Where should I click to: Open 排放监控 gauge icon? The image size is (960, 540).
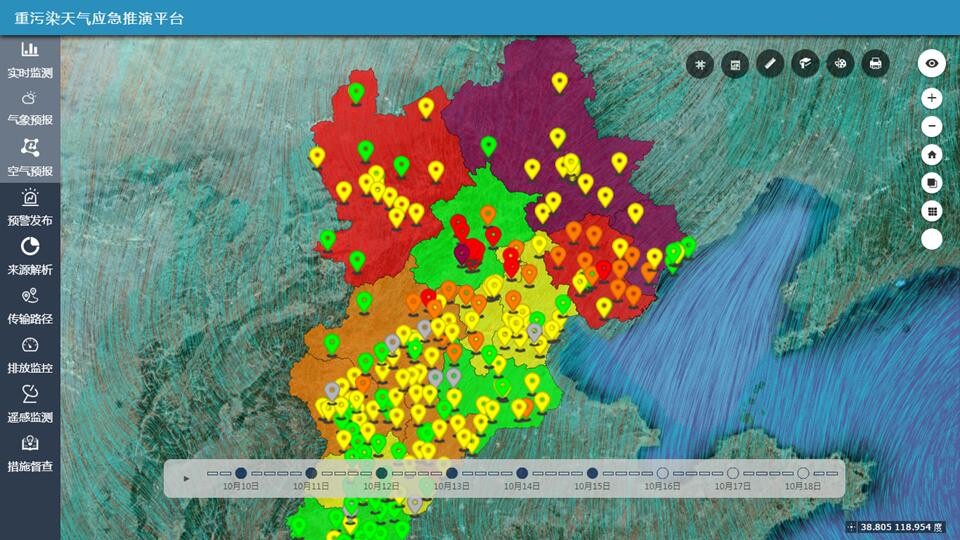30,355
